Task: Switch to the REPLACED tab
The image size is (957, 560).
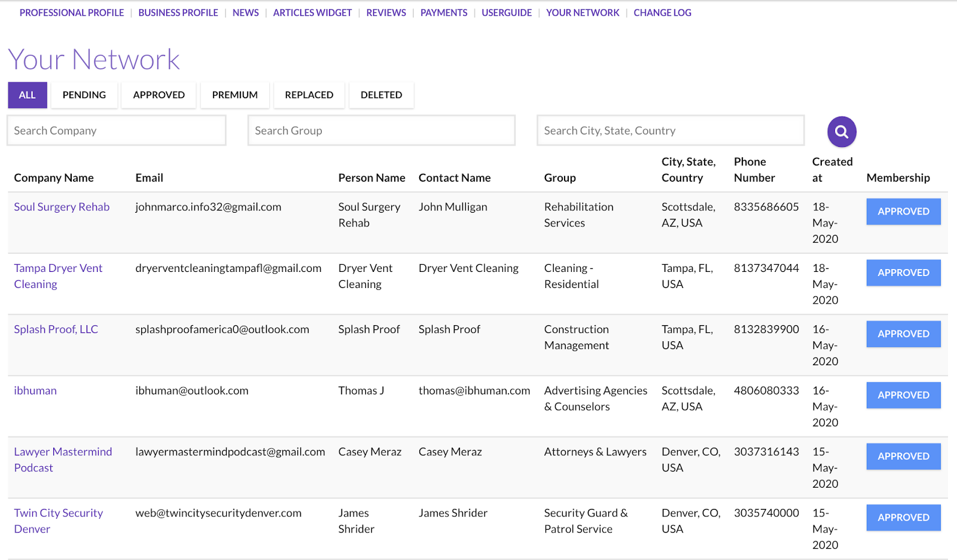Action: pos(309,95)
